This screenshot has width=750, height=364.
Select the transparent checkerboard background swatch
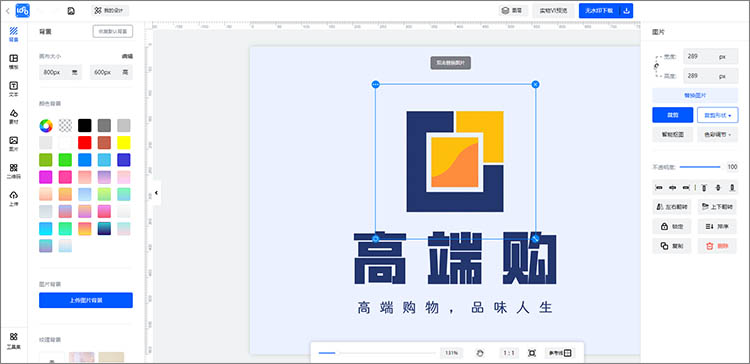pos(66,126)
